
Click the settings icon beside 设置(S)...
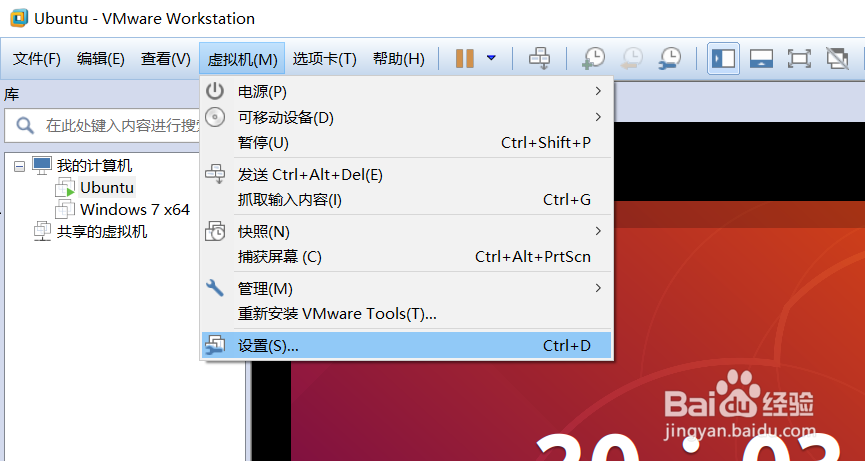(215, 345)
